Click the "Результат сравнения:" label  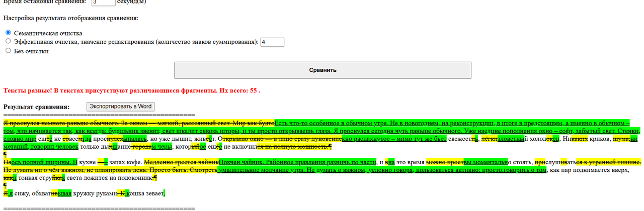pyautogui.click(x=37, y=107)
